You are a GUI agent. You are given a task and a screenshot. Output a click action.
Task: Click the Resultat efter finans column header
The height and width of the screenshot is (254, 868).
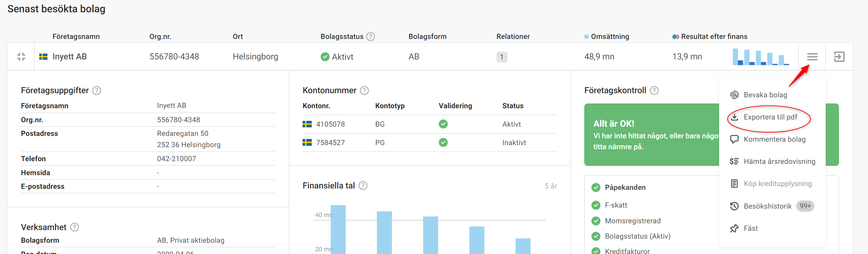714,37
